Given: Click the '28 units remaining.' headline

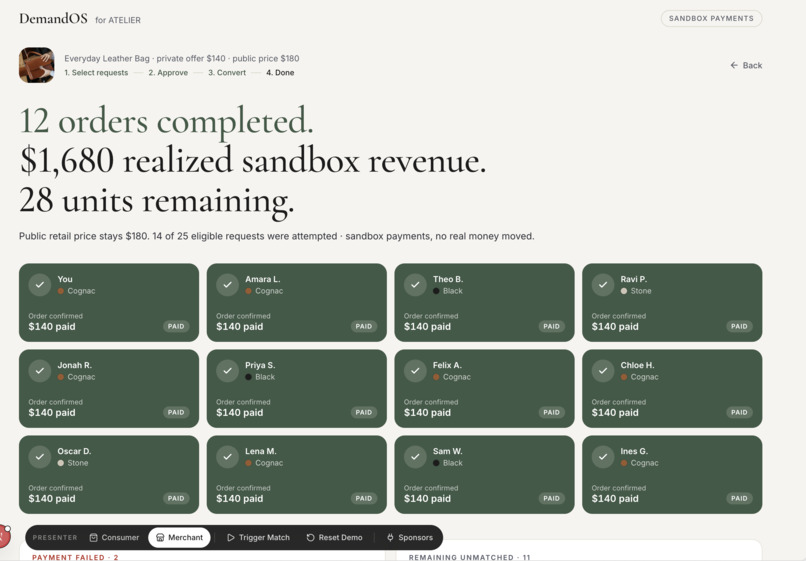Looking at the screenshot, I should (157, 201).
